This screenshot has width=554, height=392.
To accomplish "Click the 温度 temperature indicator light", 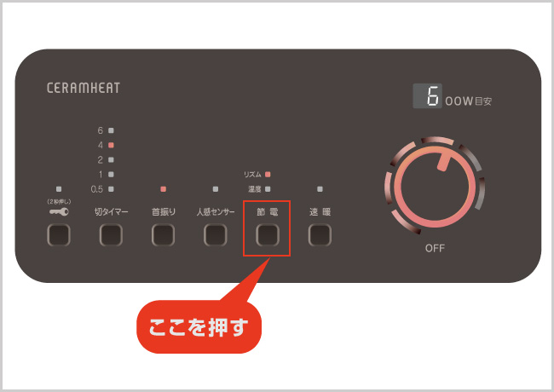I will (268, 189).
